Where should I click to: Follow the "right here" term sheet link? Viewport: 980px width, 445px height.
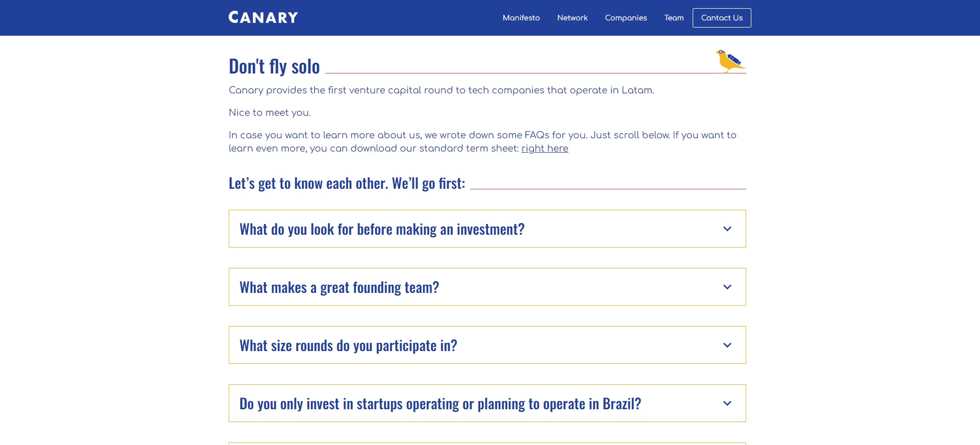tap(545, 149)
